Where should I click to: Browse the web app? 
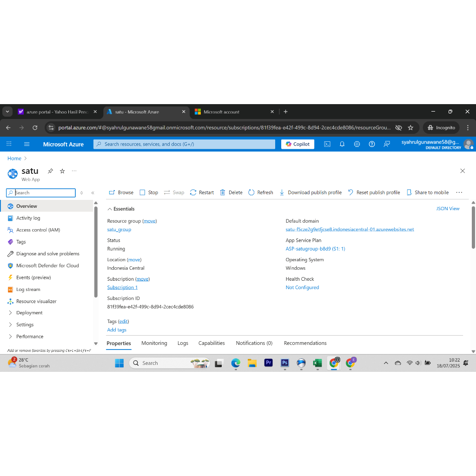point(121,192)
